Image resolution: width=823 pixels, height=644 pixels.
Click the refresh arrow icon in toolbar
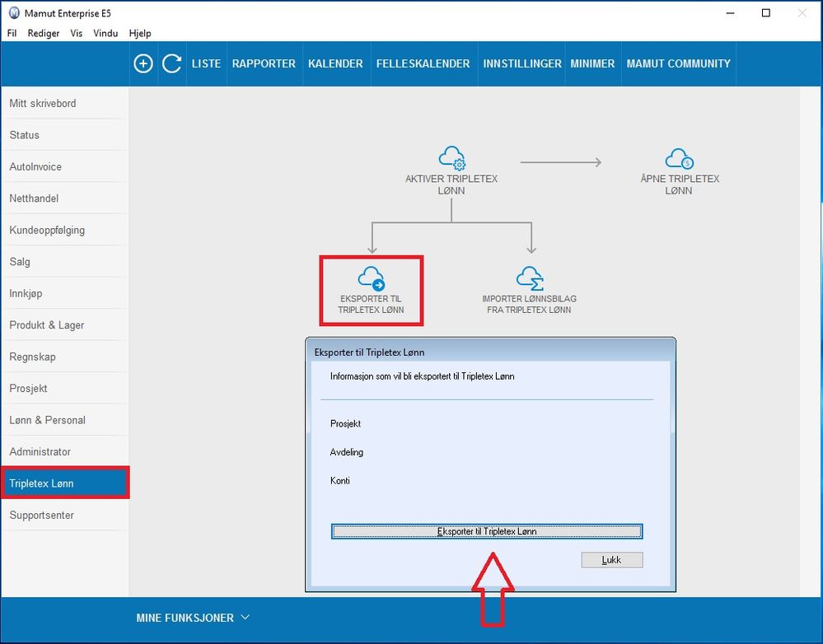tap(171, 63)
